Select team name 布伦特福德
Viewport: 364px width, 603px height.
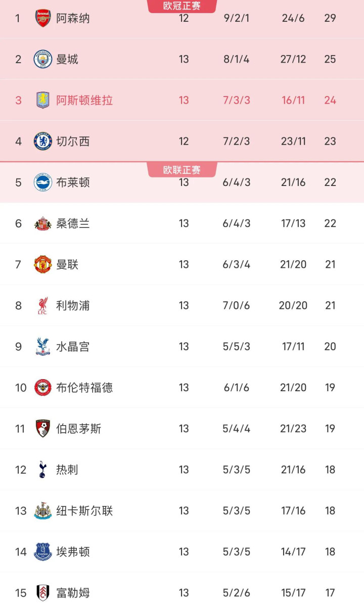pos(84,387)
